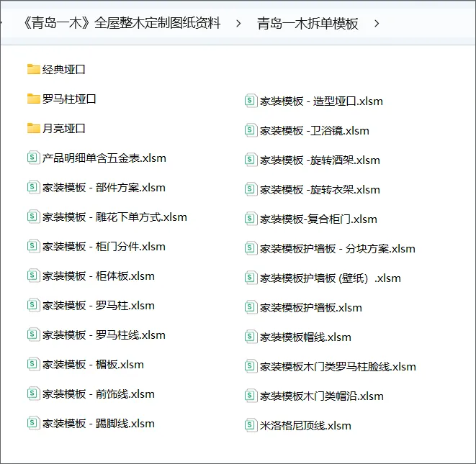This screenshot has height=464, width=476.
Task: Click file name 家装模板 - 前饰线.xlsm
Action: tap(99, 394)
